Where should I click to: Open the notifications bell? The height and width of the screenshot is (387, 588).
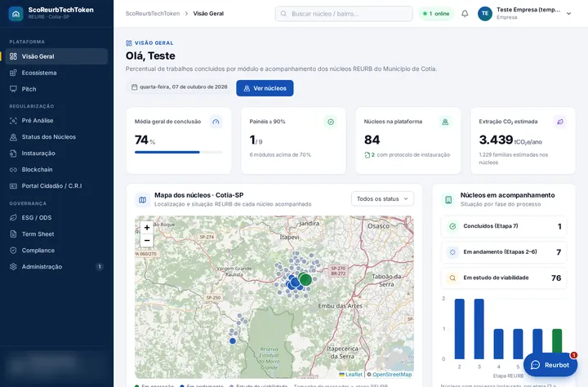click(x=465, y=14)
